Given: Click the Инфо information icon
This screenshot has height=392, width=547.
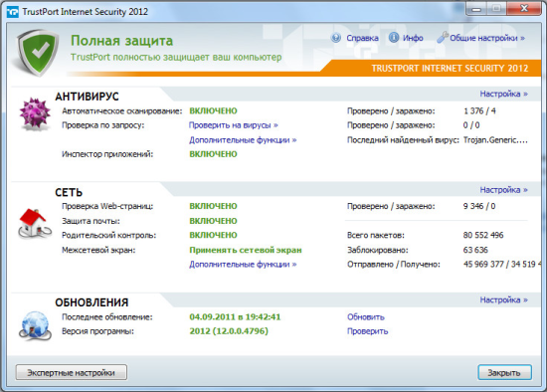Looking at the screenshot, I should (394, 38).
